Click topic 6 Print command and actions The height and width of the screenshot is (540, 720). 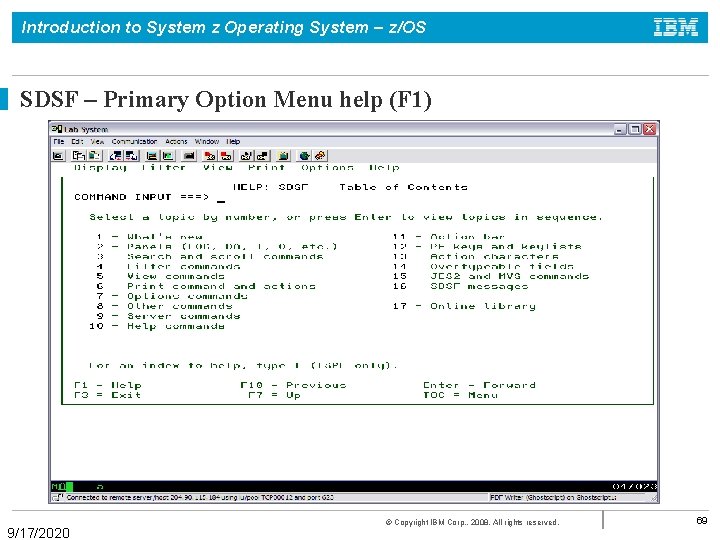click(206, 286)
